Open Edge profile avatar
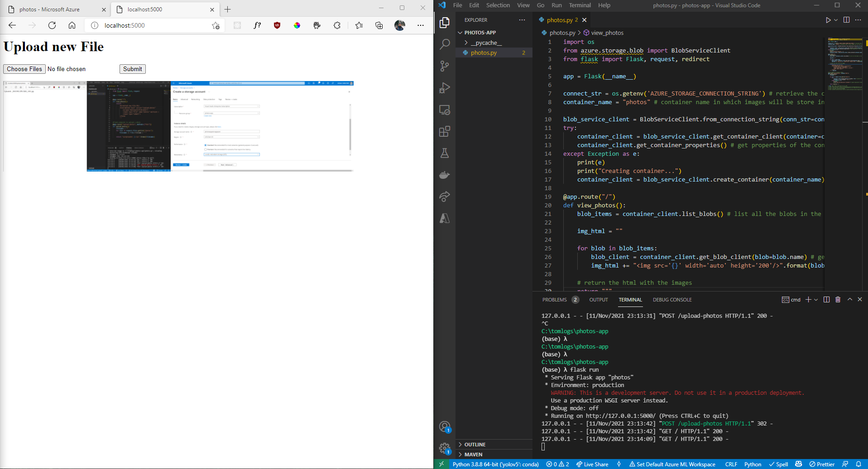Viewport: 868px width, 469px height. click(399, 25)
